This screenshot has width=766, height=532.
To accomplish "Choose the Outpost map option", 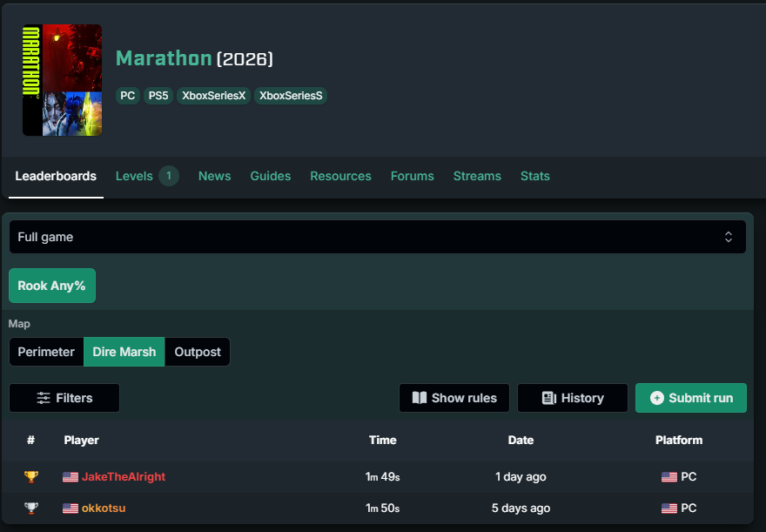I will [198, 352].
